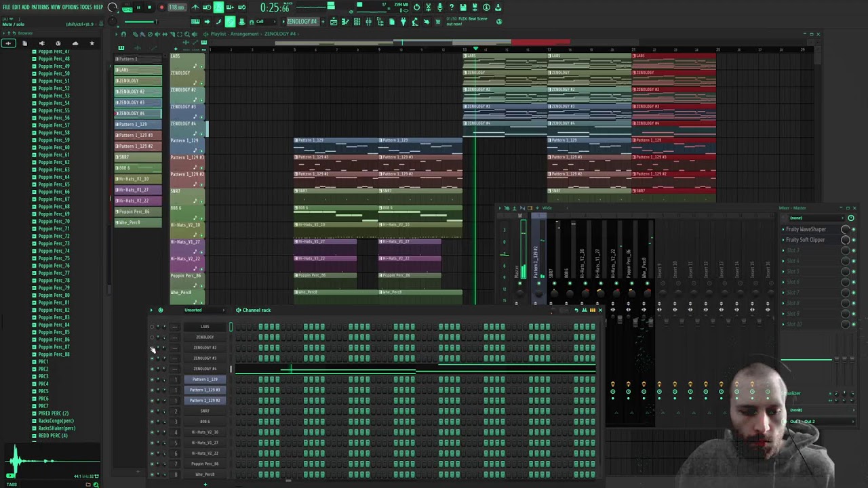Select the ZENOLOGY #3 pattern in picker

[138, 102]
